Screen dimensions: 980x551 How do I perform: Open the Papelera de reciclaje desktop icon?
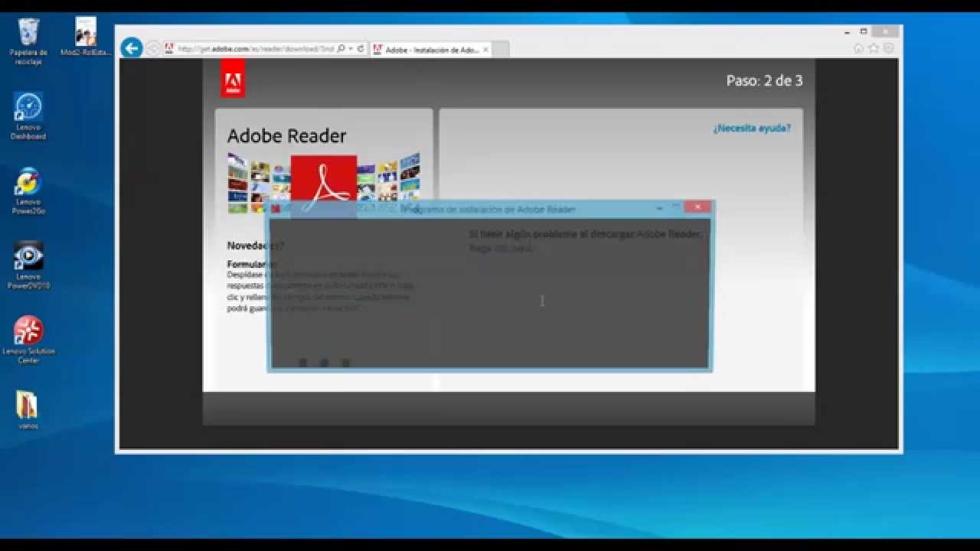click(28, 41)
